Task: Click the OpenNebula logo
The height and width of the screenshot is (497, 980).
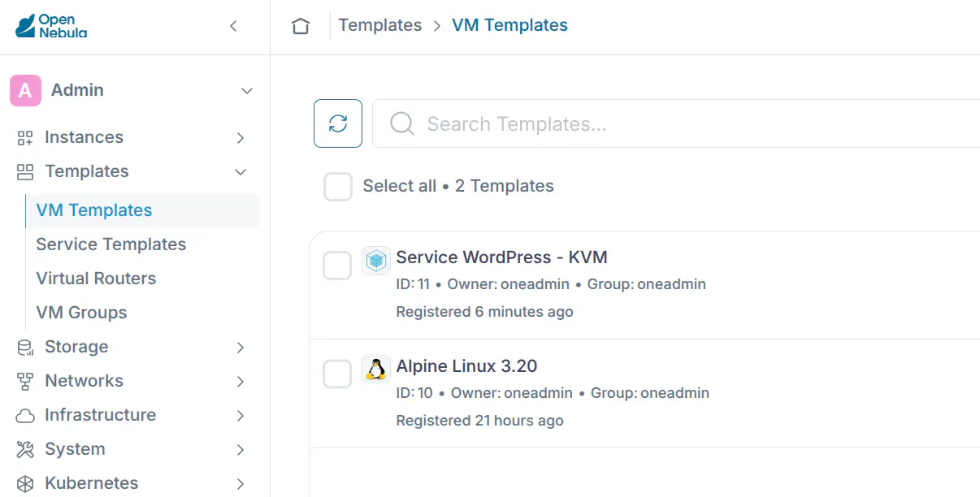Action: (x=51, y=26)
